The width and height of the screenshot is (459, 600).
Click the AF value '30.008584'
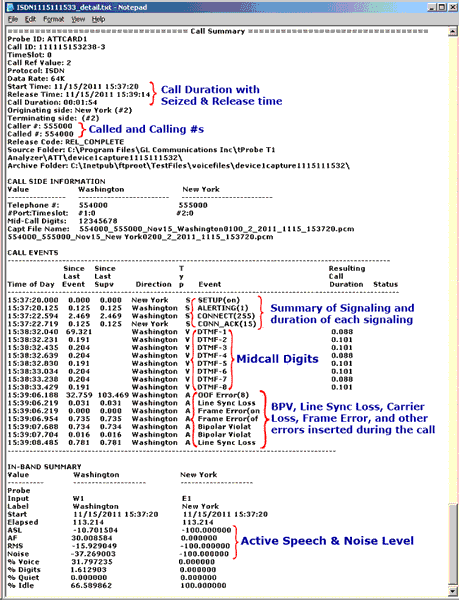pos(92,538)
